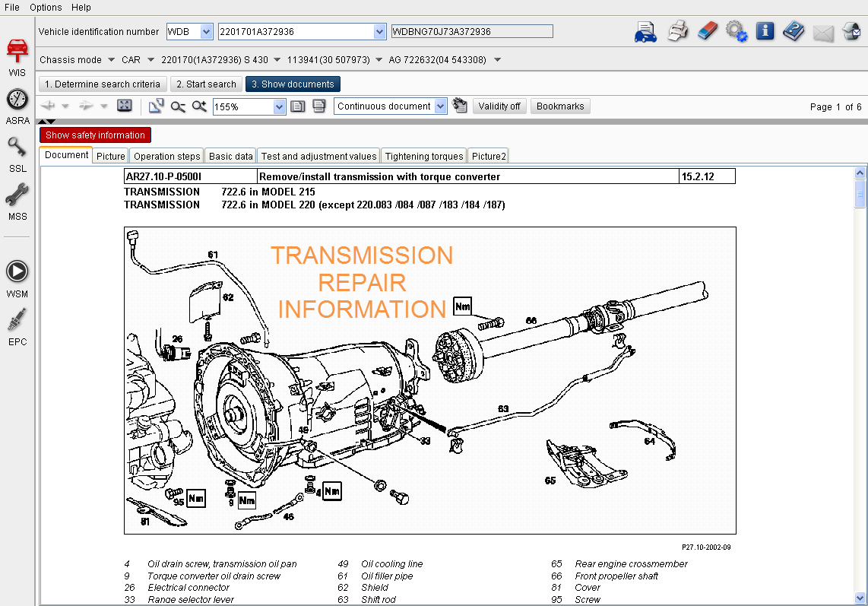Switch to the Basic data tab

(x=230, y=156)
